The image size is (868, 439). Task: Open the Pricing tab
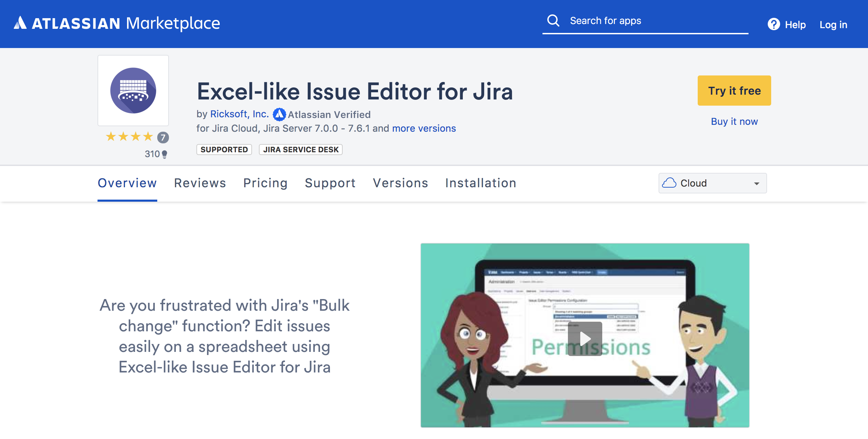tap(265, 183)
